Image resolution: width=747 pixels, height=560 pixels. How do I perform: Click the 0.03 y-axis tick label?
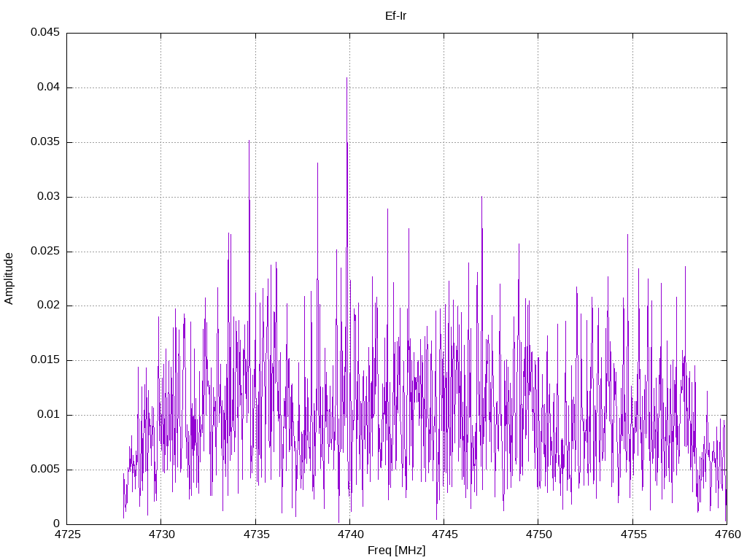click(49, 197)
